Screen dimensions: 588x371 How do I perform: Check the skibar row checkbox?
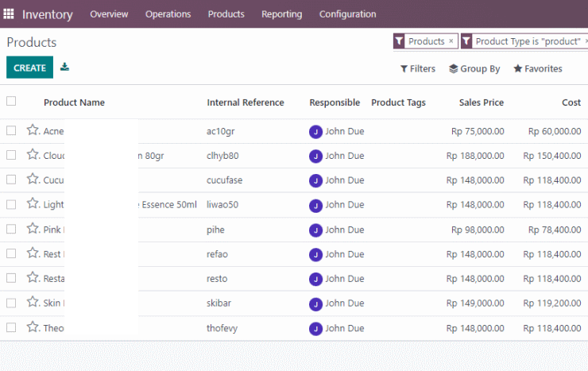[x=11, y=303]
